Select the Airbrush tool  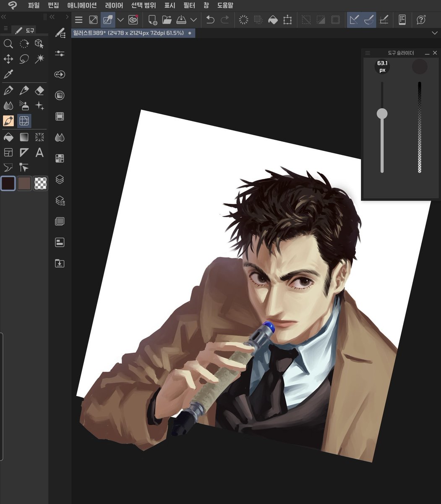(x=24, y=105)
